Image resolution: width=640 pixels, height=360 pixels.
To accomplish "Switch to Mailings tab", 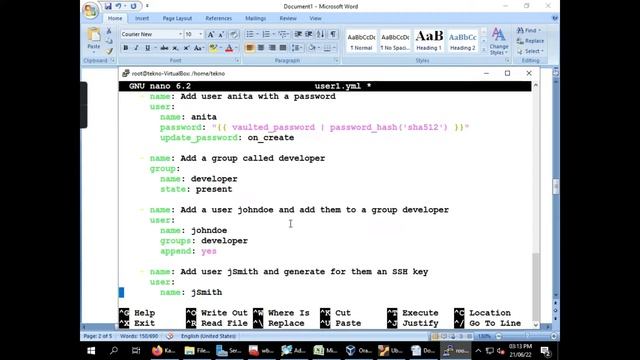I will tap(256, 18).
